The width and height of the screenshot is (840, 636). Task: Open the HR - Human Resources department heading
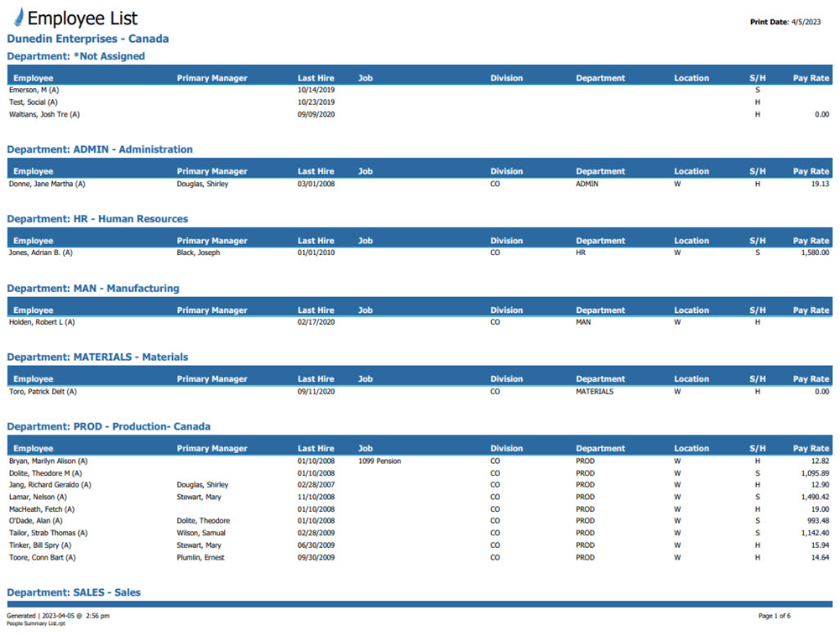[x=97, y=219]
